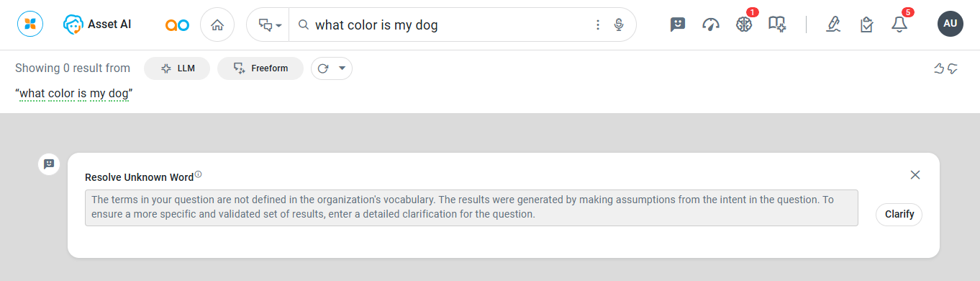Screen dimensions: 980x281
Task: Open the smiley chat feedback icon in header
Action: click(x=677, y=24)
